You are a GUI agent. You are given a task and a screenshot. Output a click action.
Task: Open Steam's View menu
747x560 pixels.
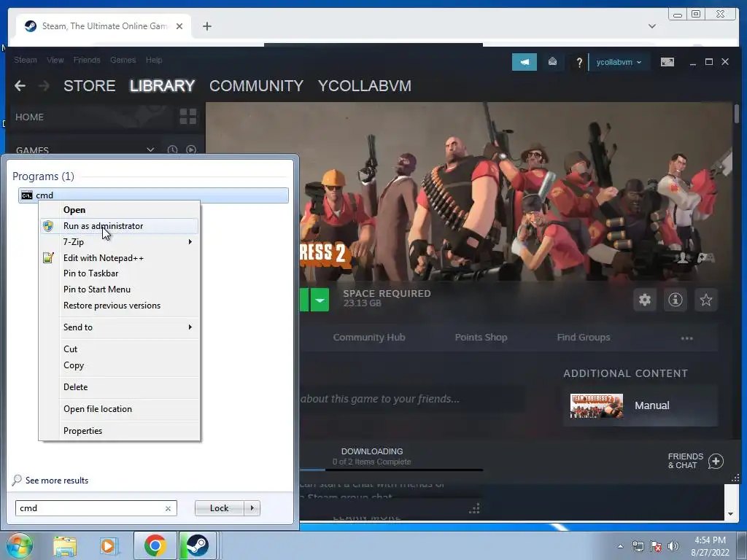tap(55, 60)
